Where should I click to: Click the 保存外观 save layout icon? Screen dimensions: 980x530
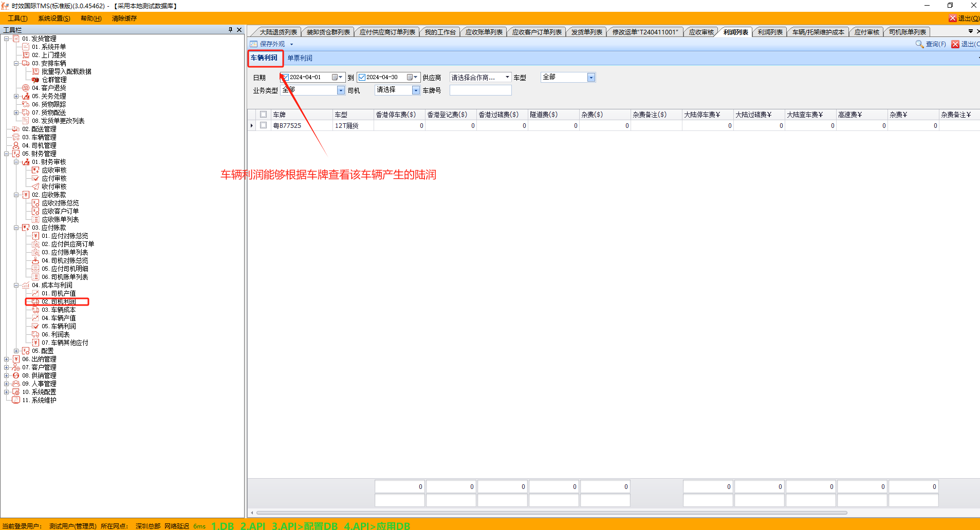coord(253,44)
